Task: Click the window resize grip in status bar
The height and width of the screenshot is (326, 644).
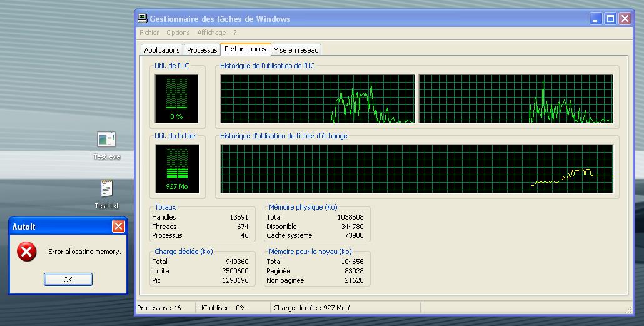Action: point(629,310)
